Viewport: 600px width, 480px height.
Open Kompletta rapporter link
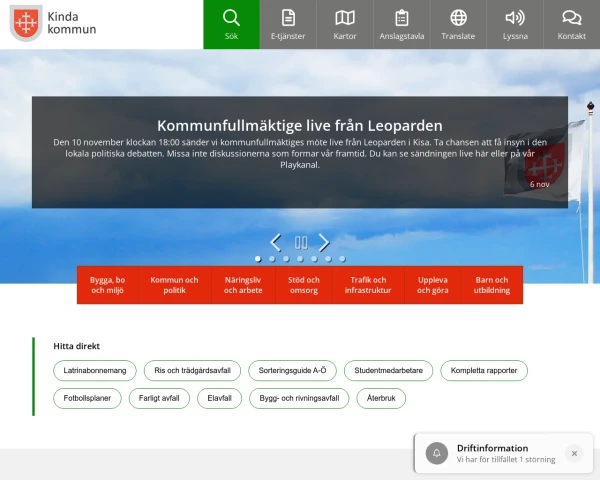coord(484,371)
